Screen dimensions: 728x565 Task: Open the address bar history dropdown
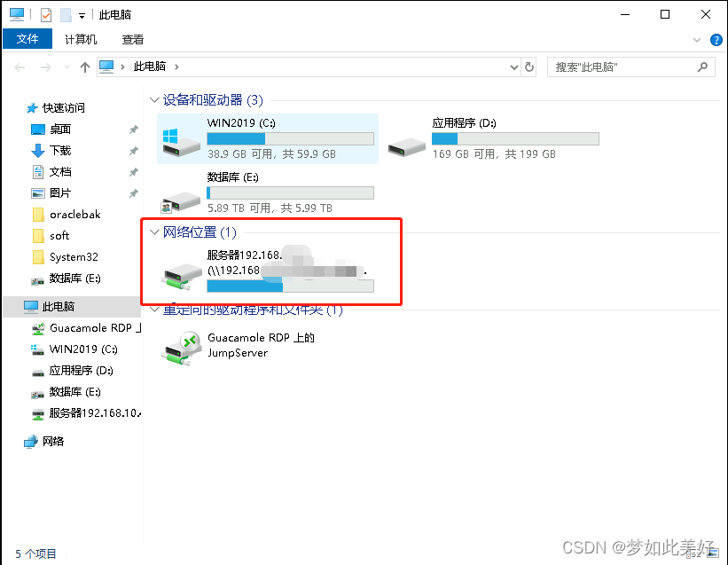513,67
